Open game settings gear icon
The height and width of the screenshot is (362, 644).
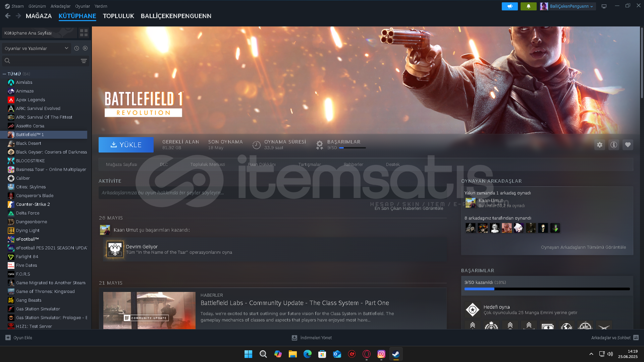point(599,145)
